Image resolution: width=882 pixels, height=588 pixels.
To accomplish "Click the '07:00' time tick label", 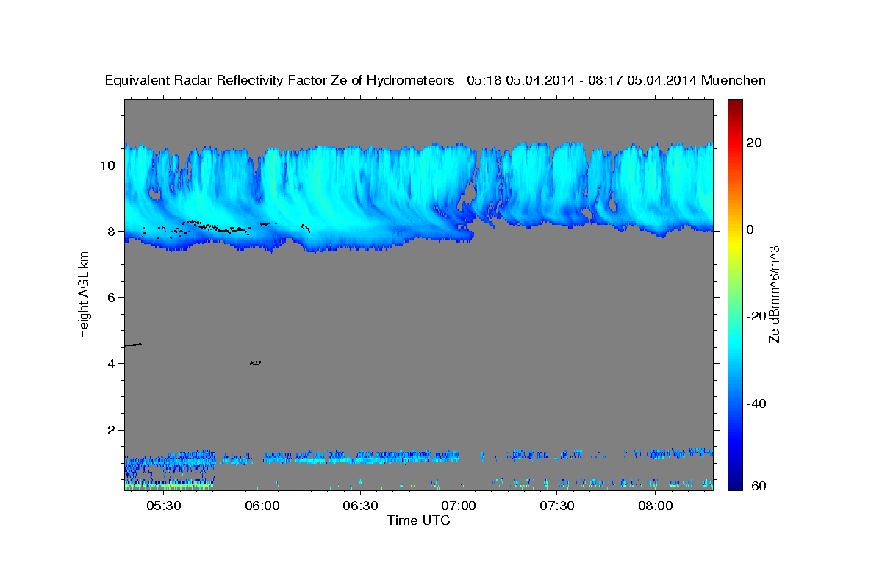I will pyautogui.click(x=459, y=506).
